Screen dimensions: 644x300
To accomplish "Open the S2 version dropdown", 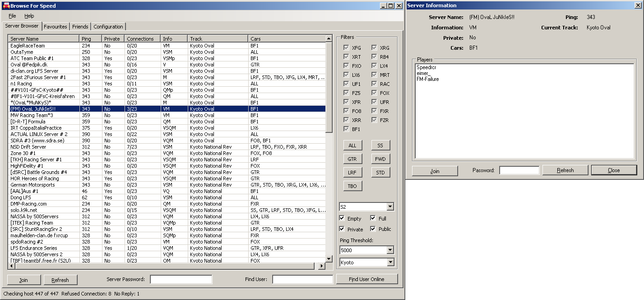I will pyautogui.click(x=390, y=206).
